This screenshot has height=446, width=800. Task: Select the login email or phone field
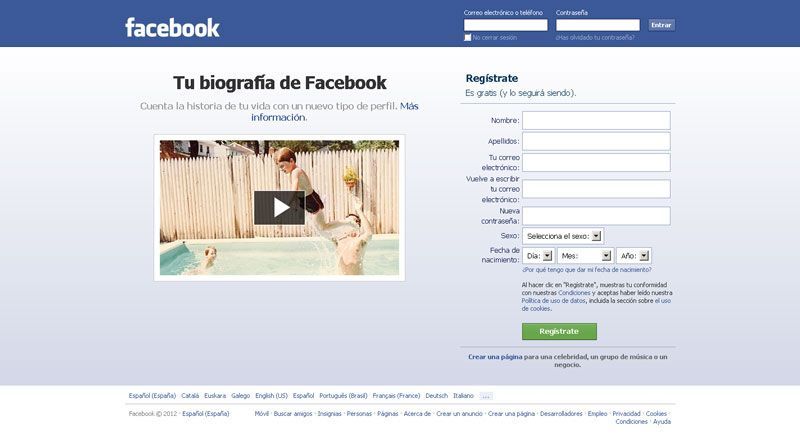(505, 25)
